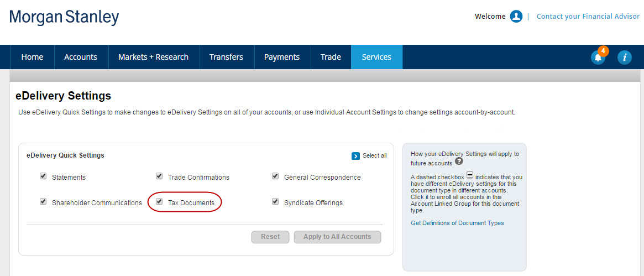Click the blue arrow beside Select all
Screen dimensions: 644x276
(355, 156)
